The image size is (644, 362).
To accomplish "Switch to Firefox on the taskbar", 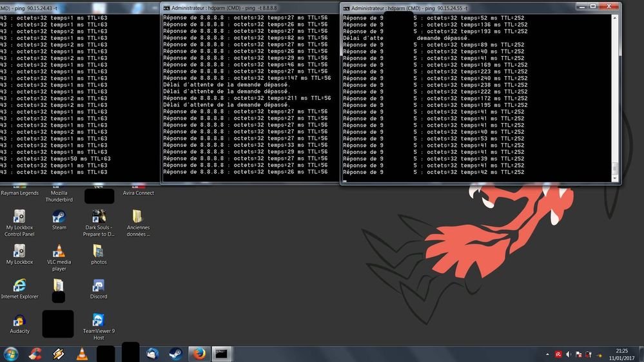I will pos(199,354).
